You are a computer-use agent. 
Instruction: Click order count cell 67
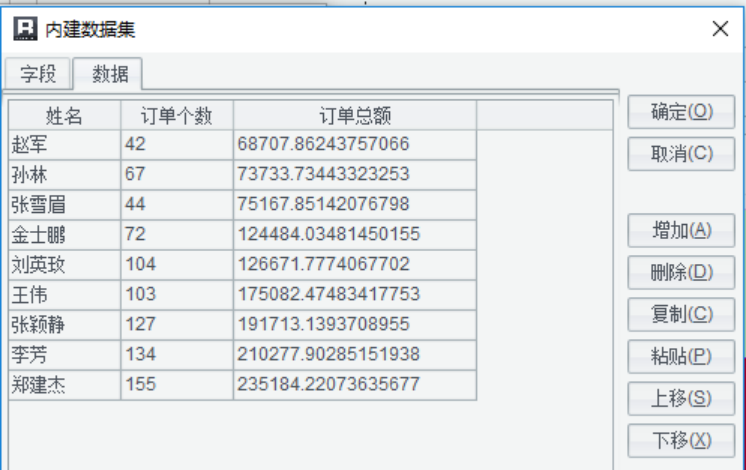pos(177,175)
